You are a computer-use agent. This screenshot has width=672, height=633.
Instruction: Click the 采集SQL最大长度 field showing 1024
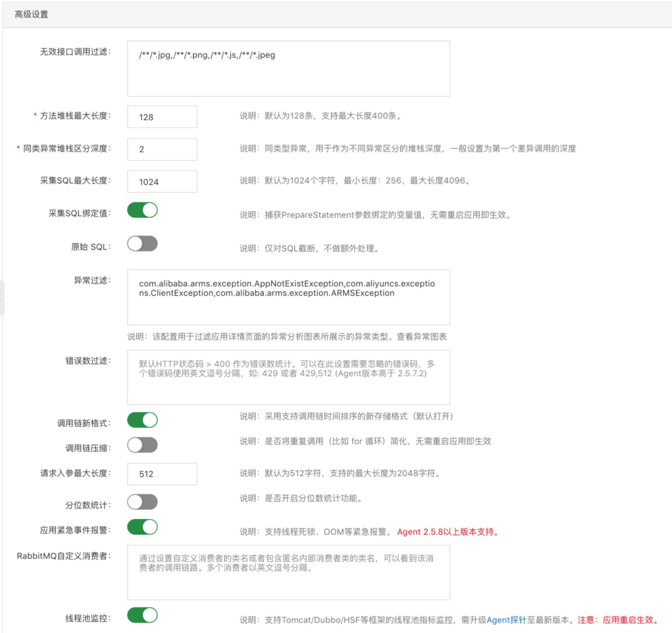(x=162, y=181)
